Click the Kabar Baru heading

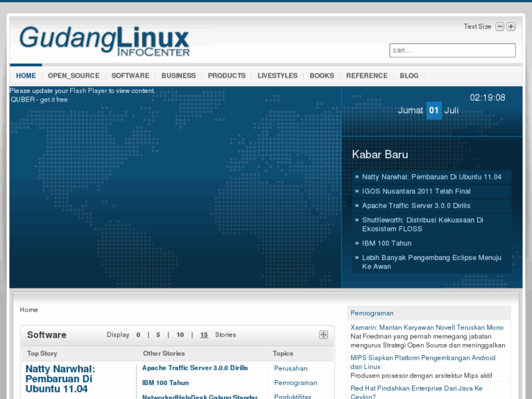tap(380, 154)
